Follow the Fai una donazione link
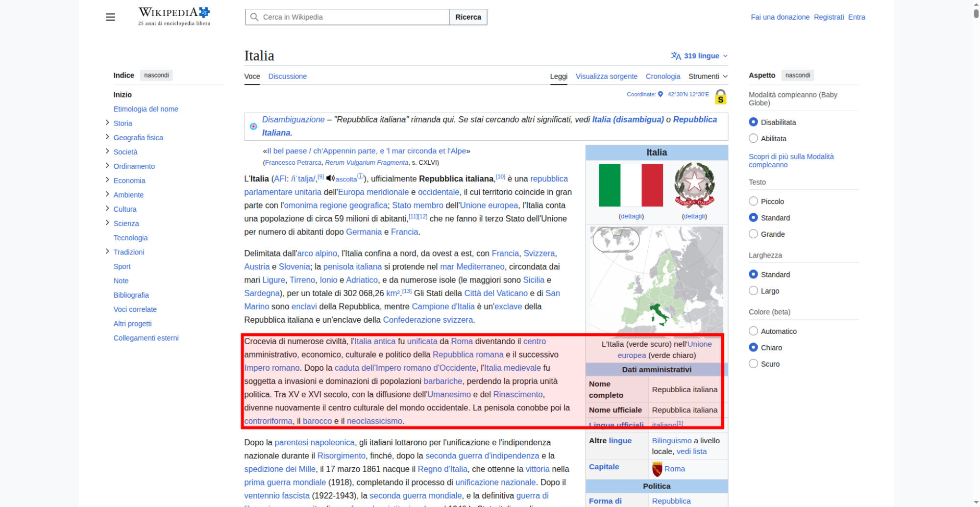Screen dimensions: 980x507 (x=780, y=17)
